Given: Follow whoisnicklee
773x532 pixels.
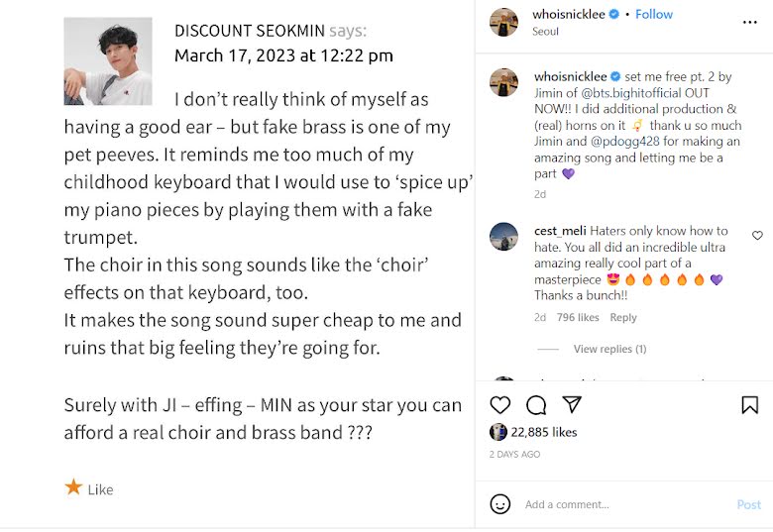Looking at the screenshot, I should click(x=654, y=14).
